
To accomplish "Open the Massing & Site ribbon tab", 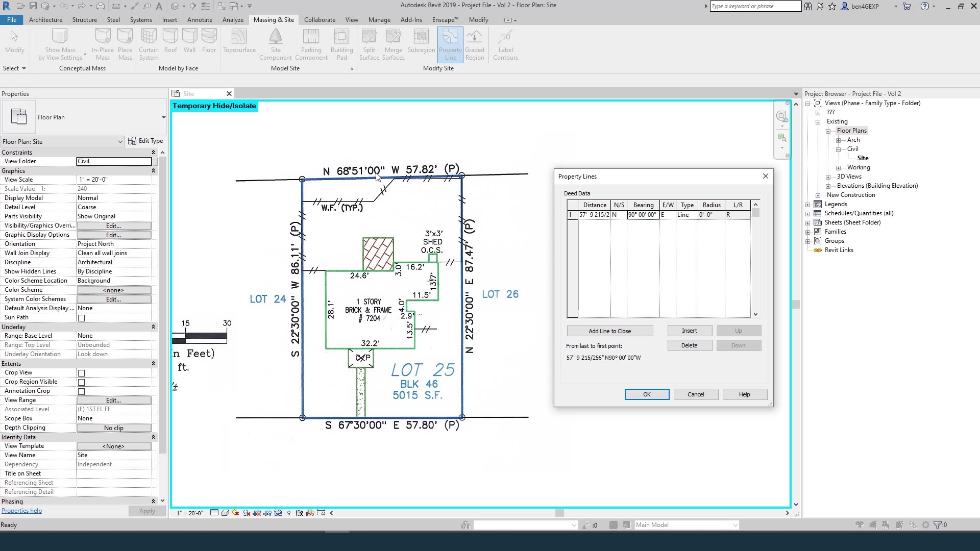I will point(274,19).
